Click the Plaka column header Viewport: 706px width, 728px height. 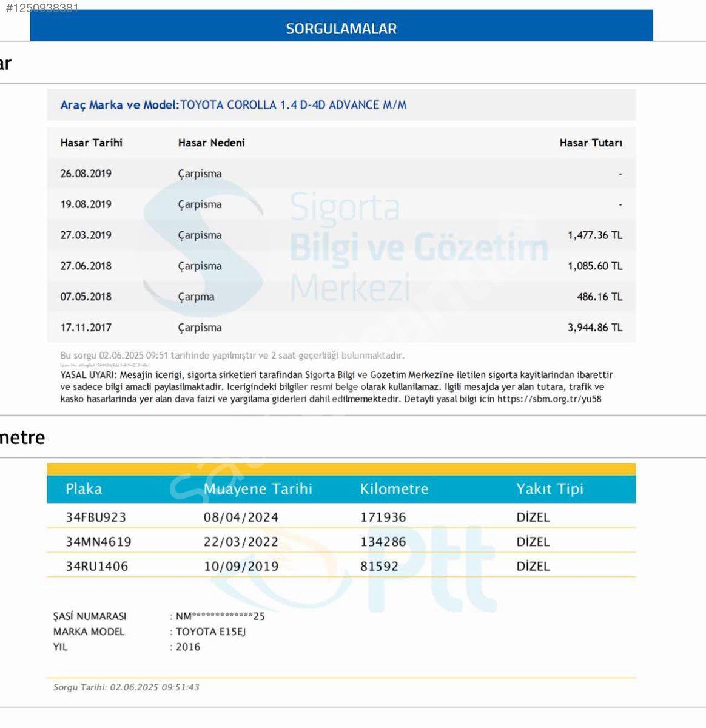pos(84,489)
